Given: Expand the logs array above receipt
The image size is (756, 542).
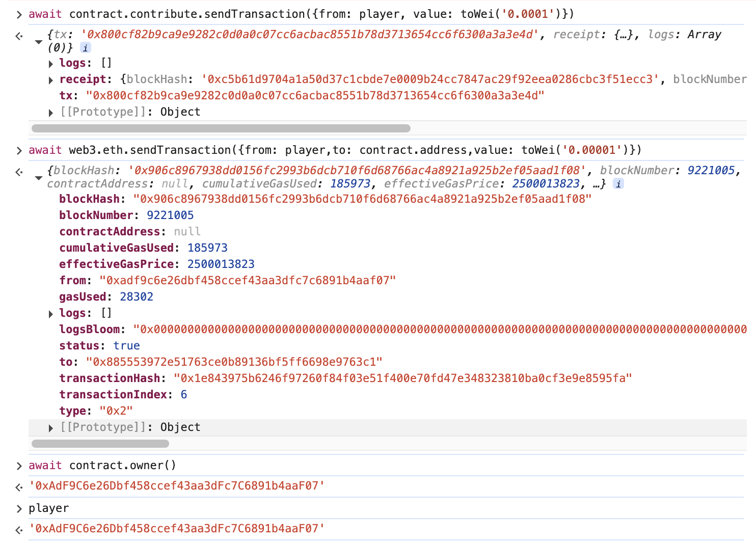Looking at the screenshot, I should tap(50, 64).
